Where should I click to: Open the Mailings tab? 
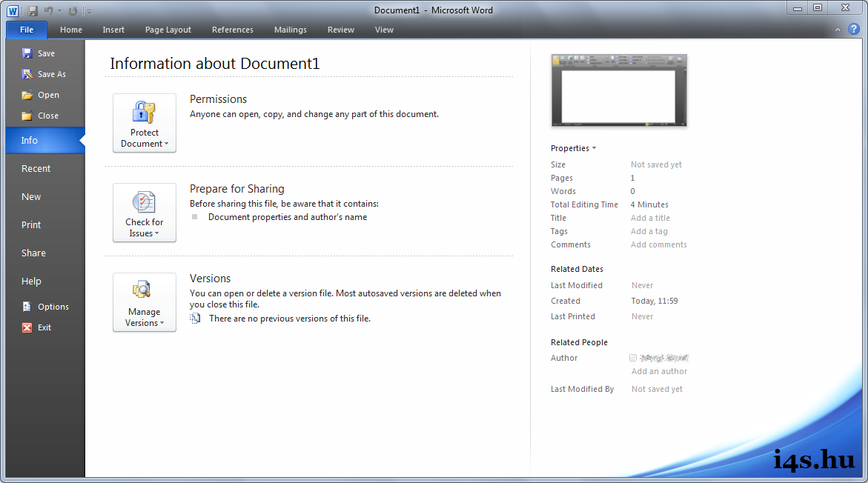291,30
